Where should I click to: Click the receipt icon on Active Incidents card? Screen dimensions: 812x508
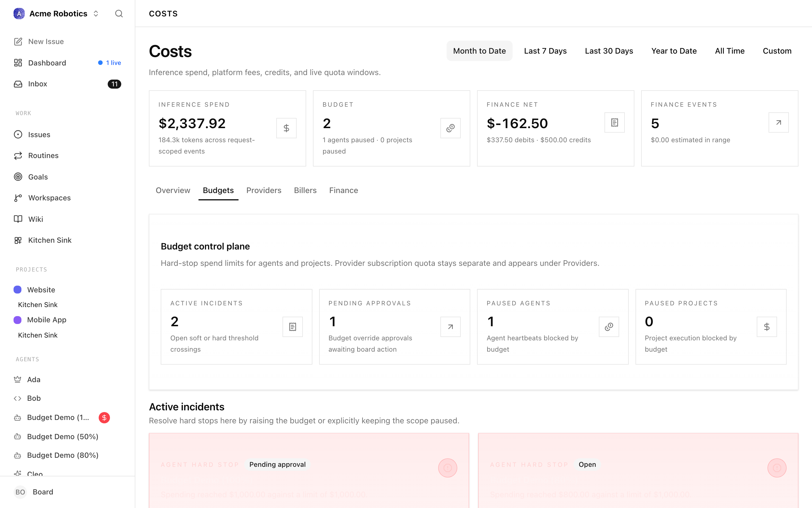coord(293,327)
